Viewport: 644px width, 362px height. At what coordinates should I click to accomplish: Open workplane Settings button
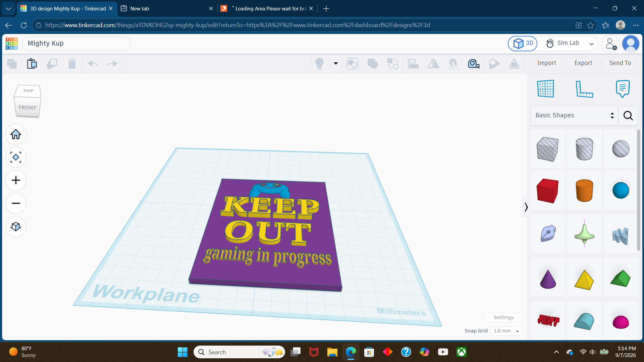tap(503, 317)
